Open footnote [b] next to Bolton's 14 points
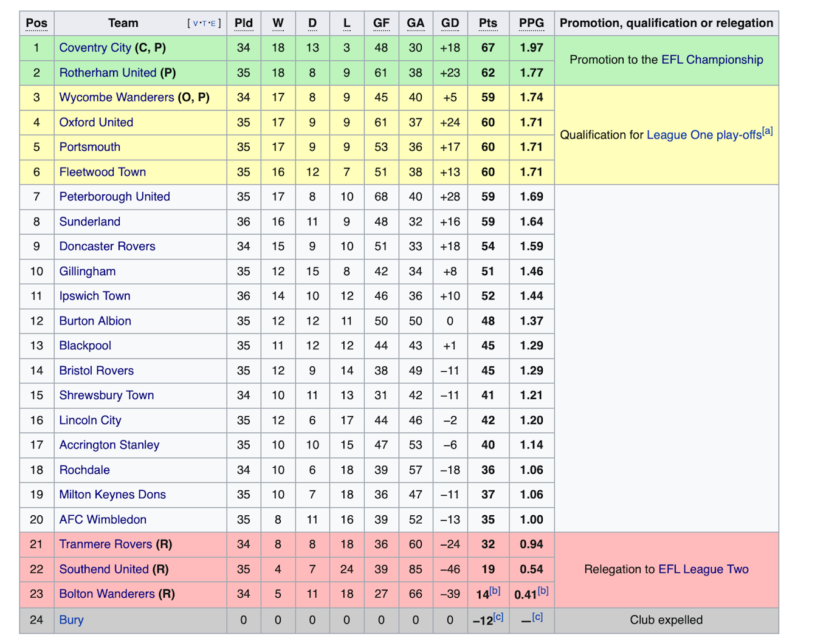The height and width of the screenshot is (644, 826). coord(495,591)
